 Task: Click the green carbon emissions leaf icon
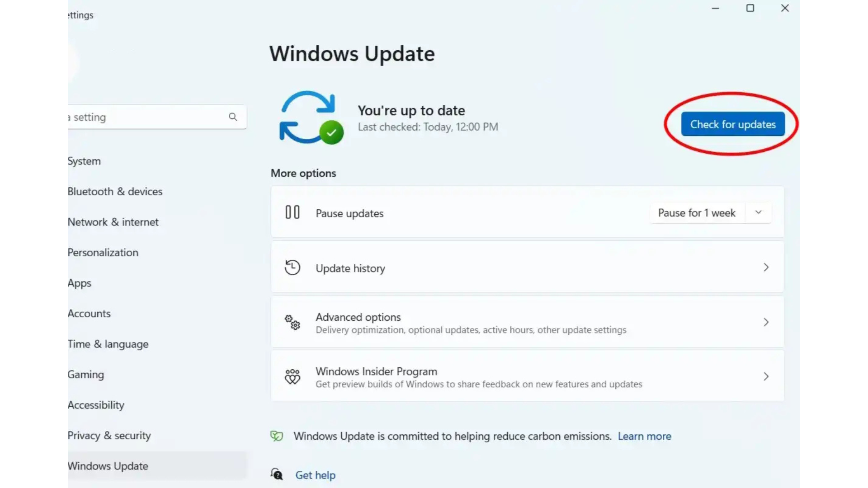pos(276,436)
